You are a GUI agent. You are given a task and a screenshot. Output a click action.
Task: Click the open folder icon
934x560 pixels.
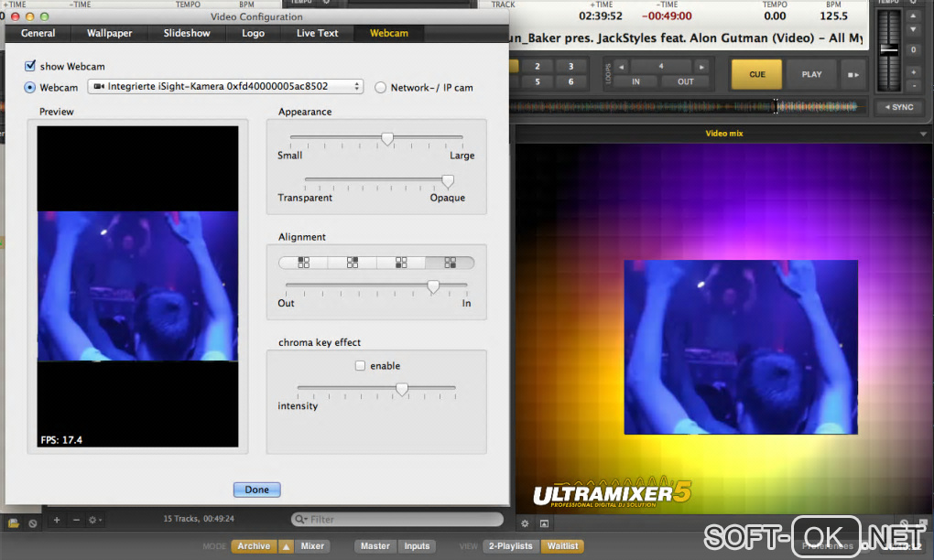13,523
